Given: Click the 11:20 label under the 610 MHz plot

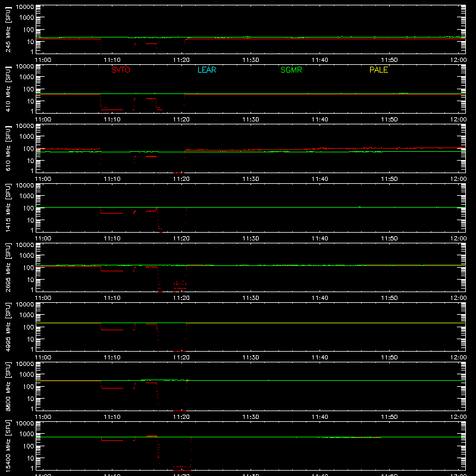Looking at the screenshot, I should coord(181,179).
